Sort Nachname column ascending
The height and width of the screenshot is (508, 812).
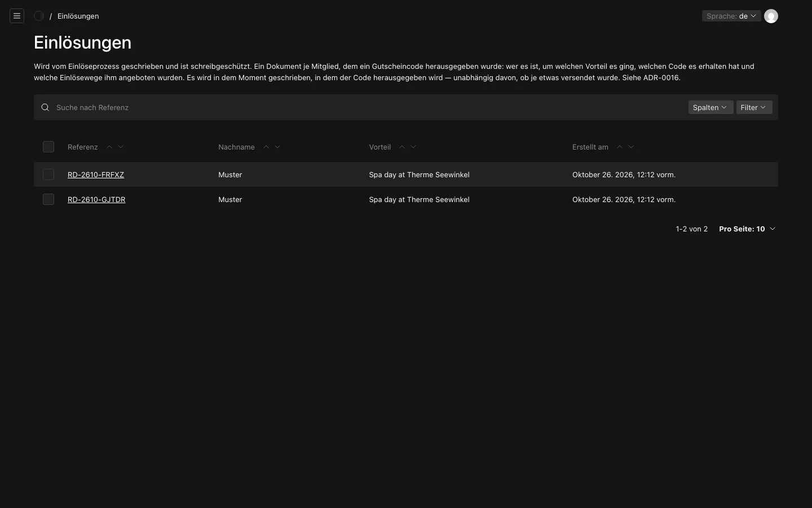(266, 147)
